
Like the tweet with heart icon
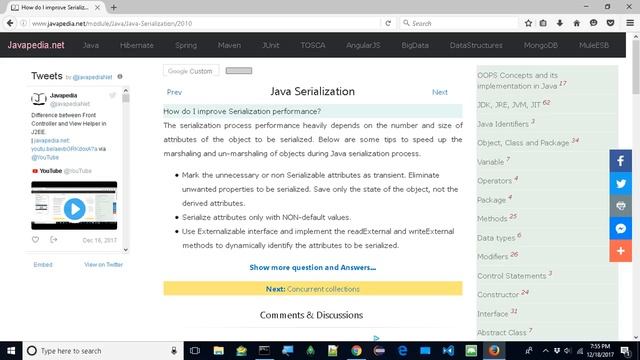[36, 240]
